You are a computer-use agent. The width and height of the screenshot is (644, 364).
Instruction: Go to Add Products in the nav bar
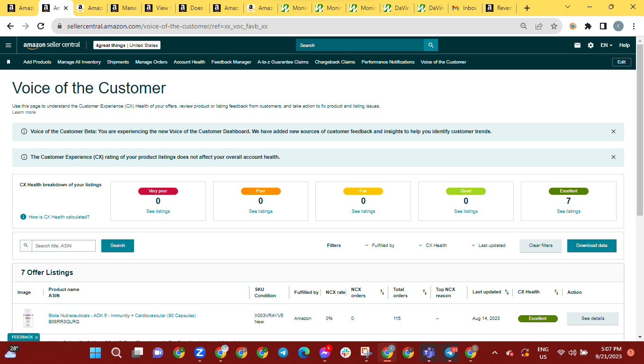tap(37, 62)
